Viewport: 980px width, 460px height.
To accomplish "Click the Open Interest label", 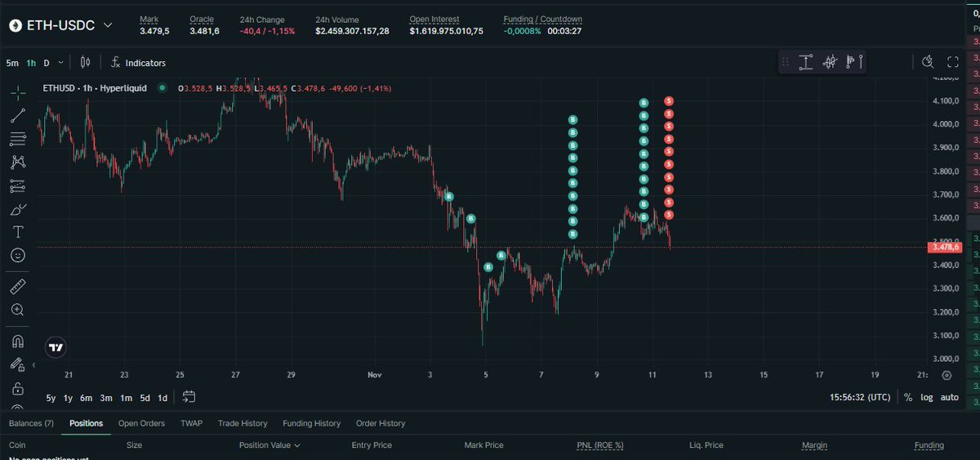I will [434, 19].
